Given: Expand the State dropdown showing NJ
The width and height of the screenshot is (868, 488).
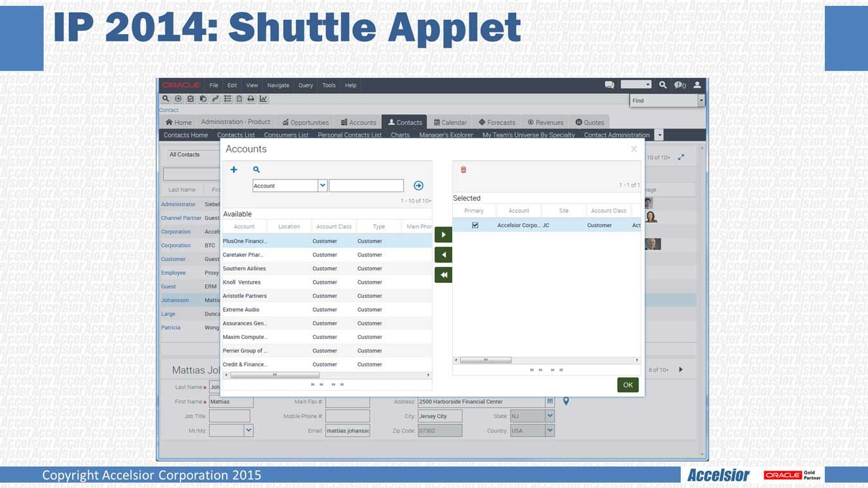Looking at the screenshot, I should point(550,416).
